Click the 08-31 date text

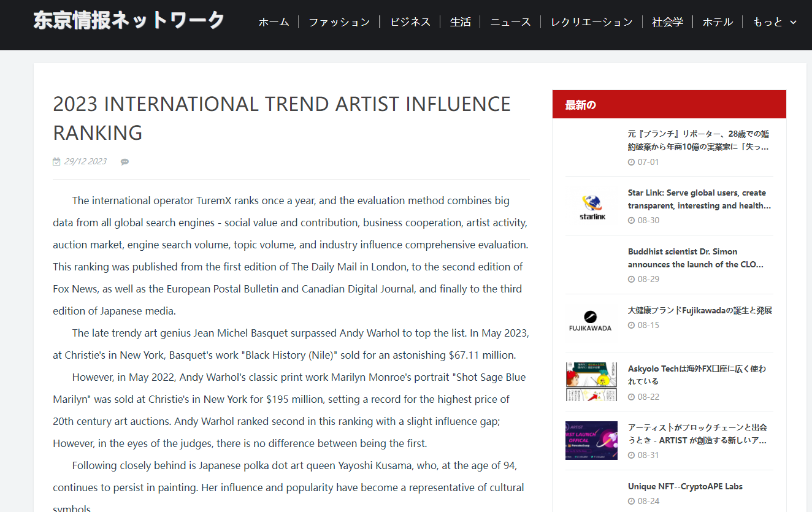click(x=648, y=455)
